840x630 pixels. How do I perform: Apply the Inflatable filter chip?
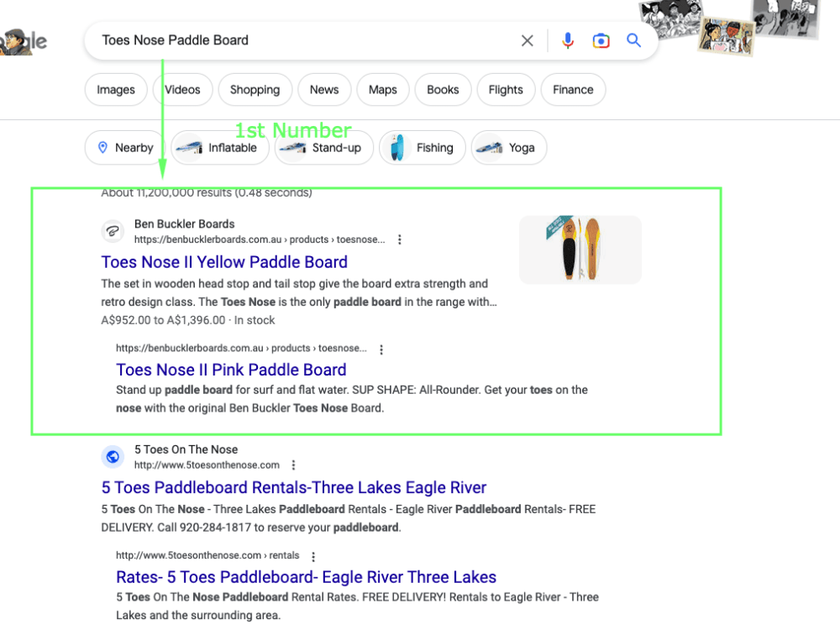pos(219,147)
